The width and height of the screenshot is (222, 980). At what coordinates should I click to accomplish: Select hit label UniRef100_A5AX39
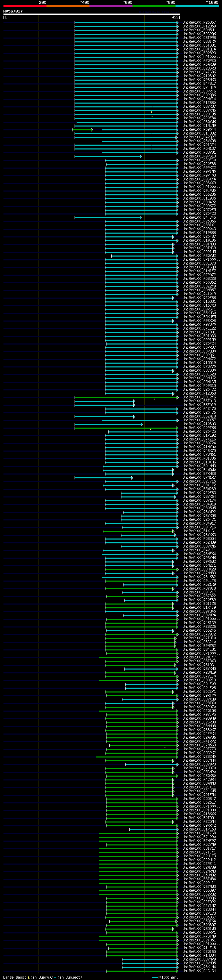pyautogui.click(x=199, y=64)
